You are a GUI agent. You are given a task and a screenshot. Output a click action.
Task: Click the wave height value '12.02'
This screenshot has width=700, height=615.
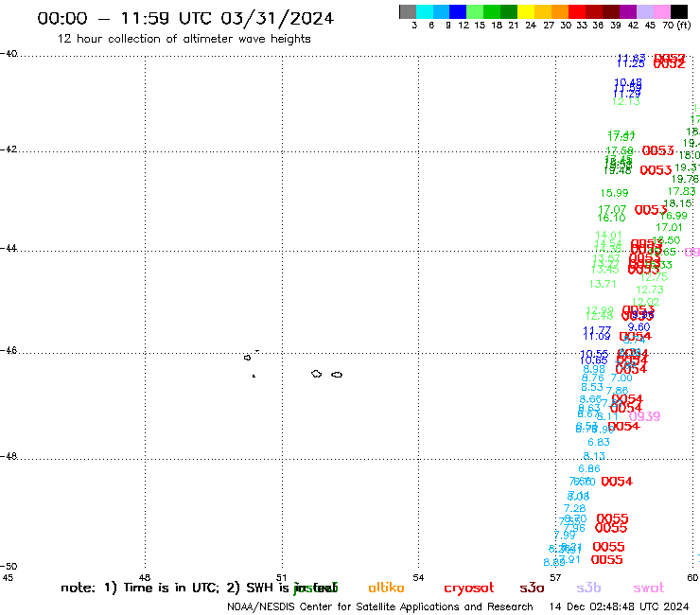645,302
